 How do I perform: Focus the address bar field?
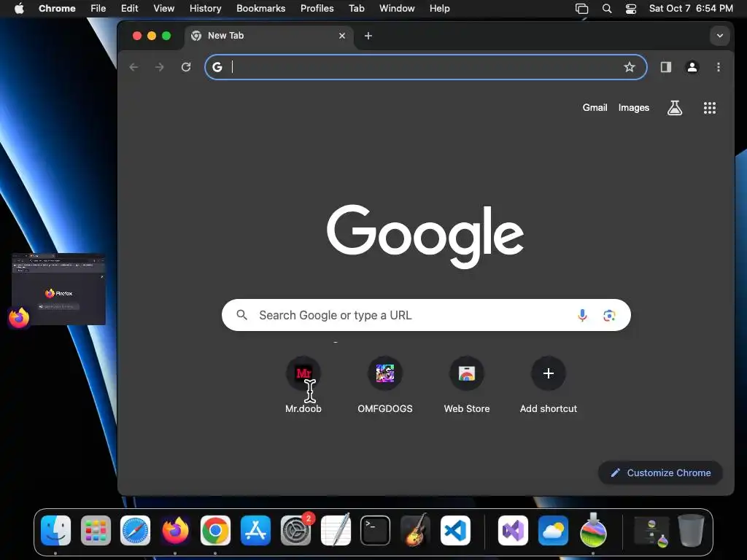pyautogui.click(x=426, y=67)
